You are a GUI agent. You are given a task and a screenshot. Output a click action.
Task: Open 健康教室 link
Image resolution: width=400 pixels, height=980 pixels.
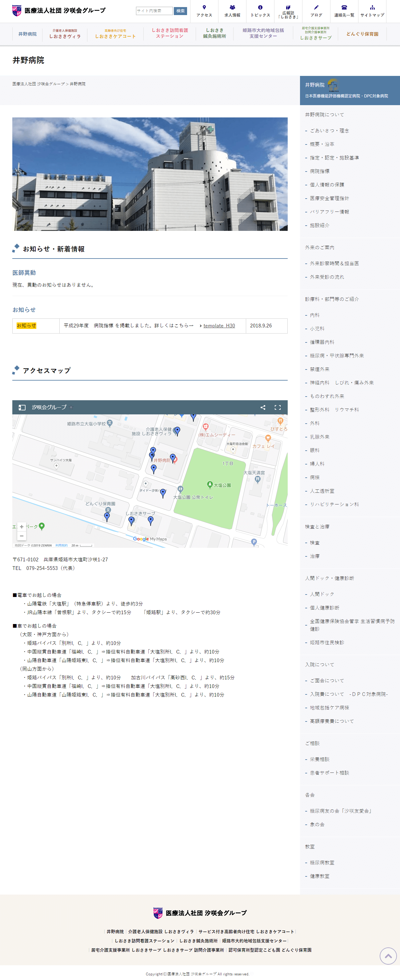point(320,876)
